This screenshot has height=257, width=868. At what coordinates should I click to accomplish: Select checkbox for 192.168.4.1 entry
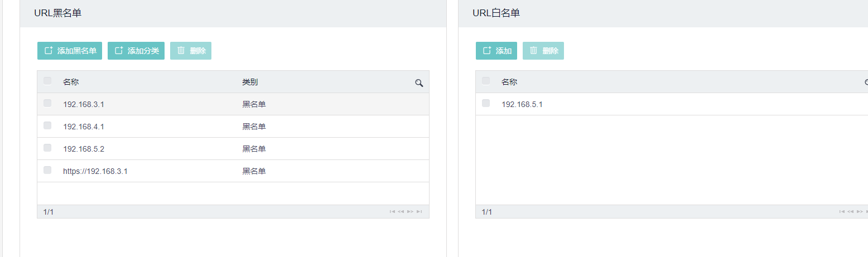point(47,125)
